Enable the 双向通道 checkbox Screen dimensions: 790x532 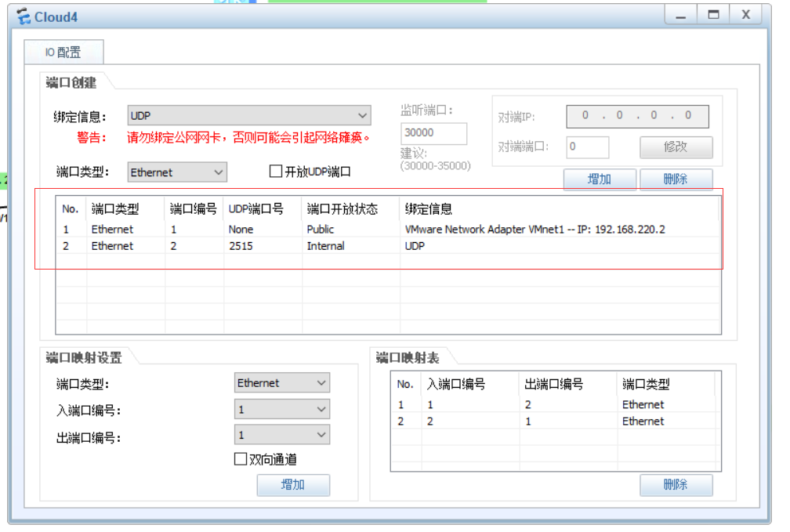point(241,459)
